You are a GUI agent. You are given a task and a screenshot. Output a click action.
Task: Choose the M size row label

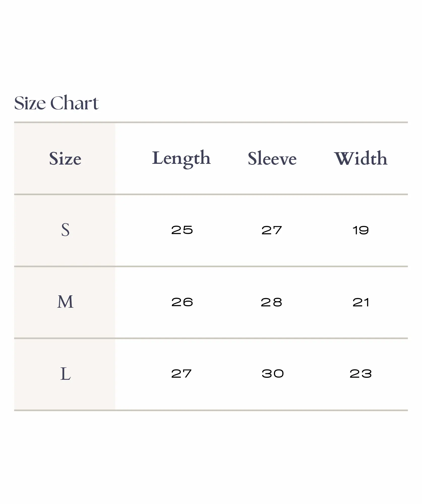(65, 302)
